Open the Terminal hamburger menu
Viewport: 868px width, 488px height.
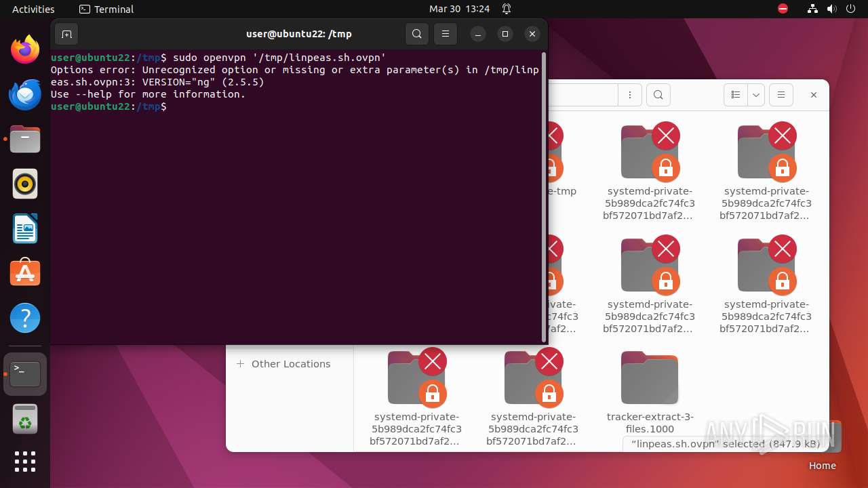[445, 34]
